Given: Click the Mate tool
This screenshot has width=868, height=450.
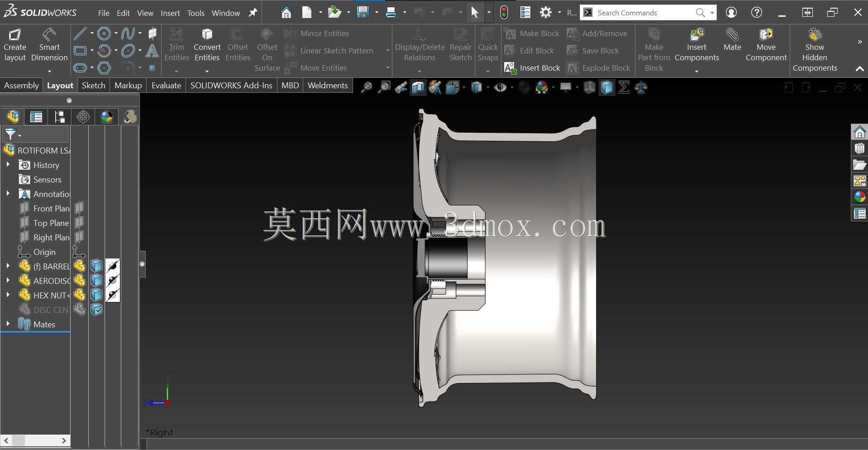Looking at the screenshot, I should [x=732, y=40].
